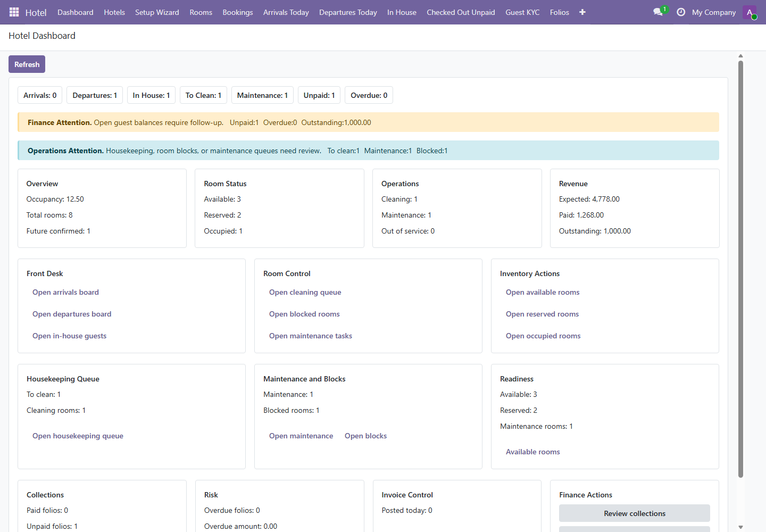Open maintenance tasks link
The image size is (766, 532).
tap(311, 336)
